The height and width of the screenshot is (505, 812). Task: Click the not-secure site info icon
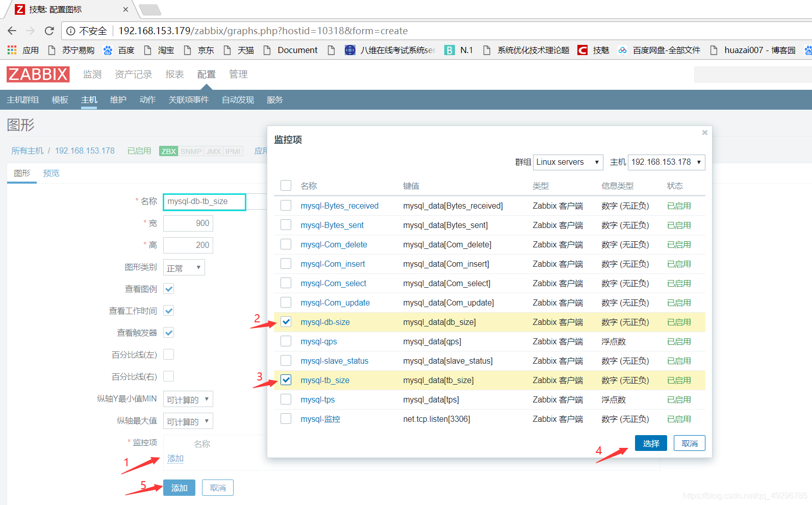[x=71, y=31]
